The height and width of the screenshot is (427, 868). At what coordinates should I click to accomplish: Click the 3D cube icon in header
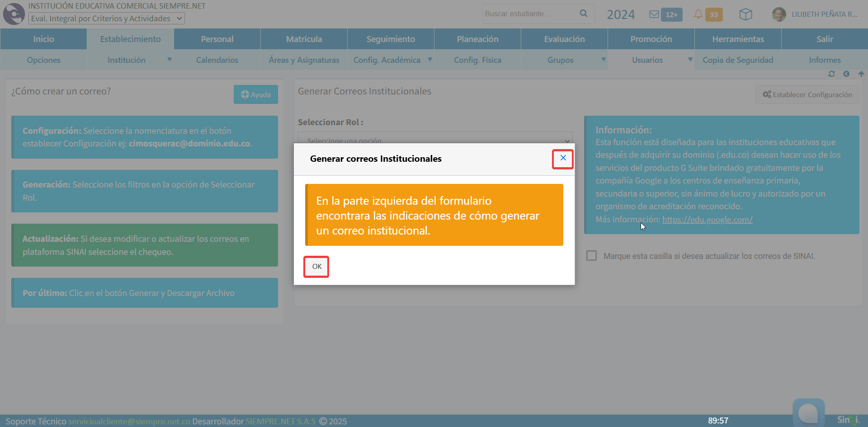tap(745, 14)
